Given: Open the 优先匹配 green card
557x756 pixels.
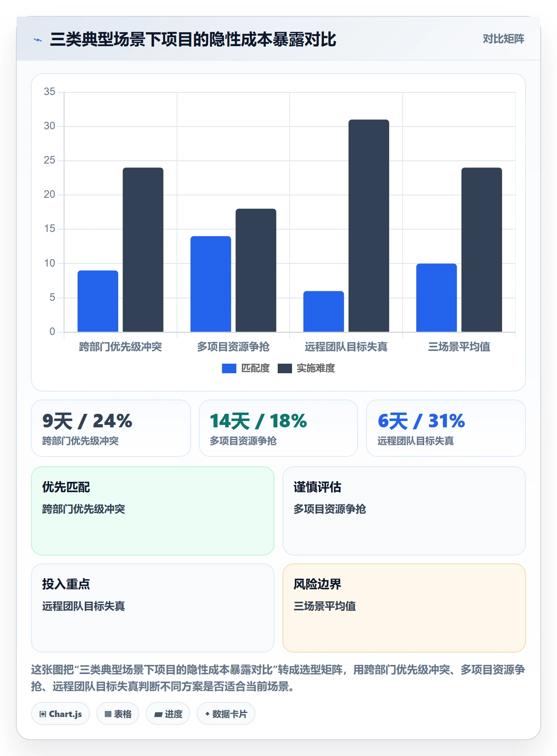Looking at the screenshot, I should [x=153, y=511].
